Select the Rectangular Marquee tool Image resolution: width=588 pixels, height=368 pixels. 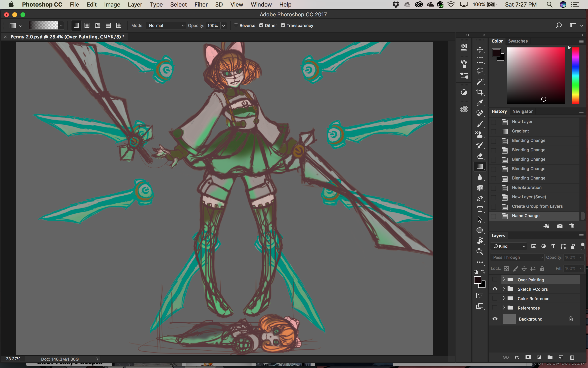pos(480,60)
